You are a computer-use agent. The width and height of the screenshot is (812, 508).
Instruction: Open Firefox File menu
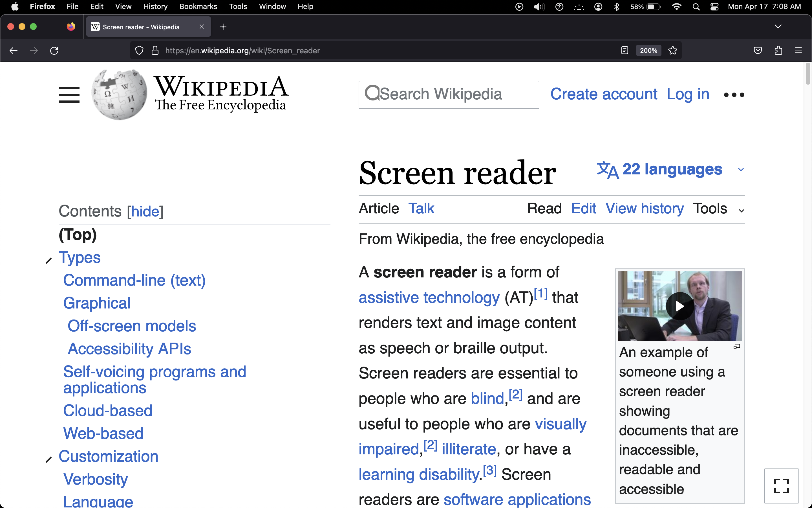(72, 7)
